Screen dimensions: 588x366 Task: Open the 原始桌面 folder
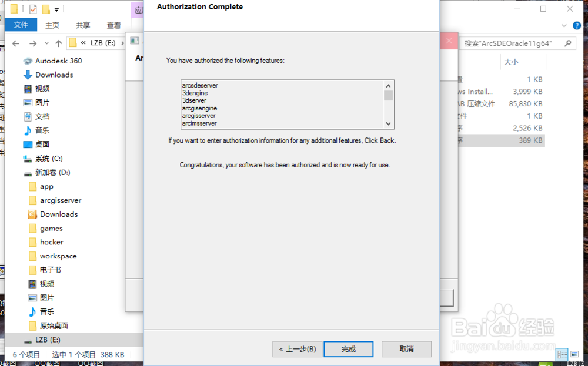point(48,325)
